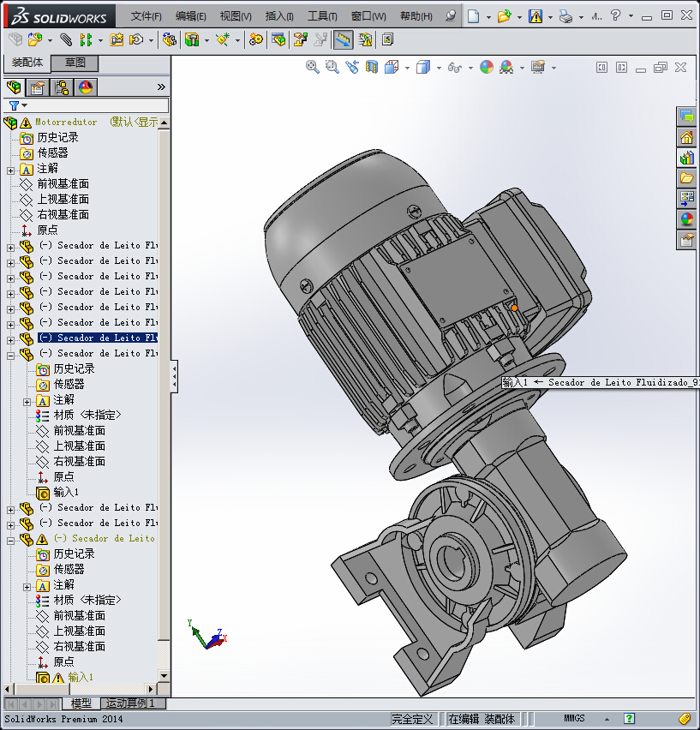This screenshot has width=700, height=730.
Task: Click the MMGS unit system in status bar
Action: point(575,719)
